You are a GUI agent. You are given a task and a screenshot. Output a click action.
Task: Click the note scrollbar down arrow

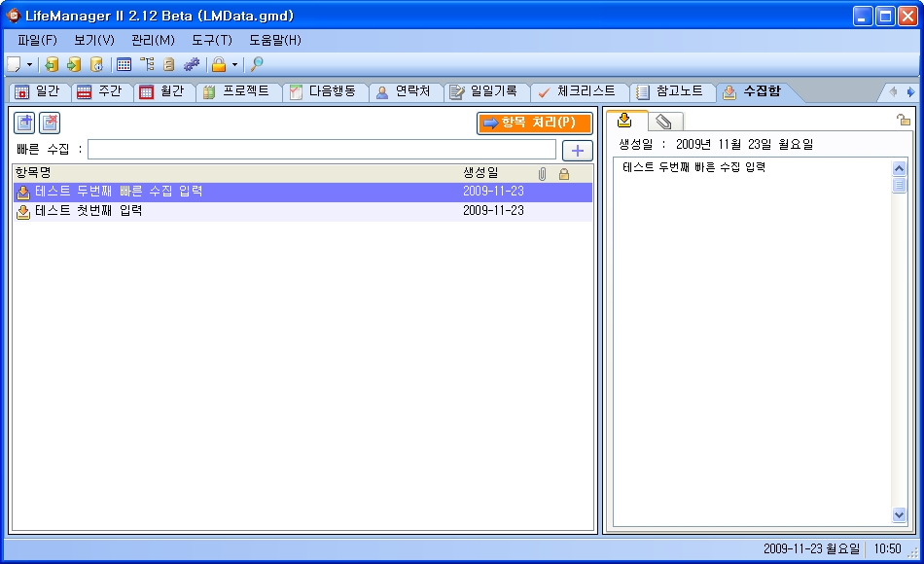899,514
